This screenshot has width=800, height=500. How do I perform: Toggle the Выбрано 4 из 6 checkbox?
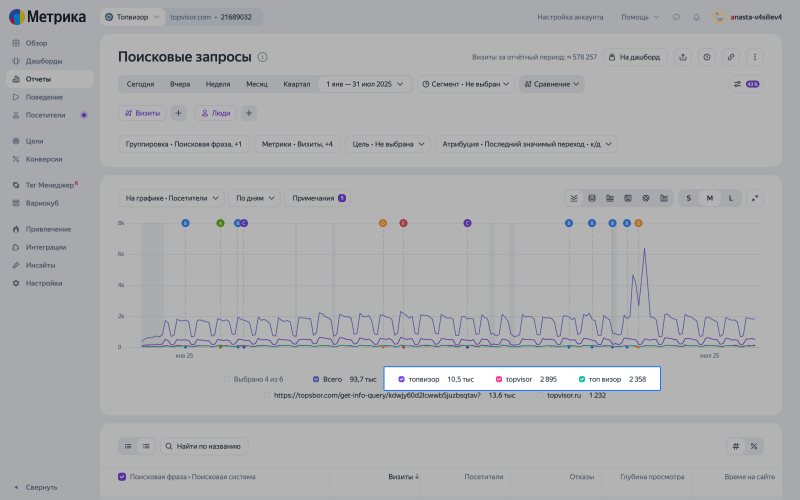[227, 379]
